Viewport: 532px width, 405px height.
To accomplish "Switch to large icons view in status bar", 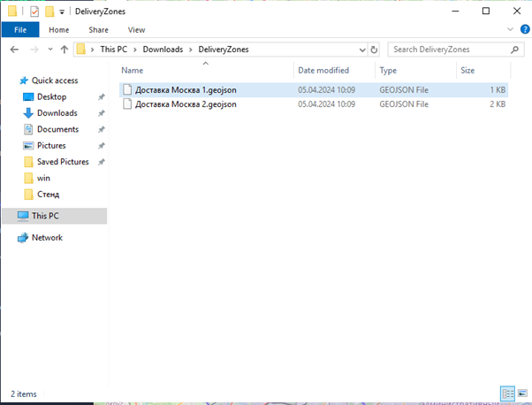I will click(x=521, y=393).
